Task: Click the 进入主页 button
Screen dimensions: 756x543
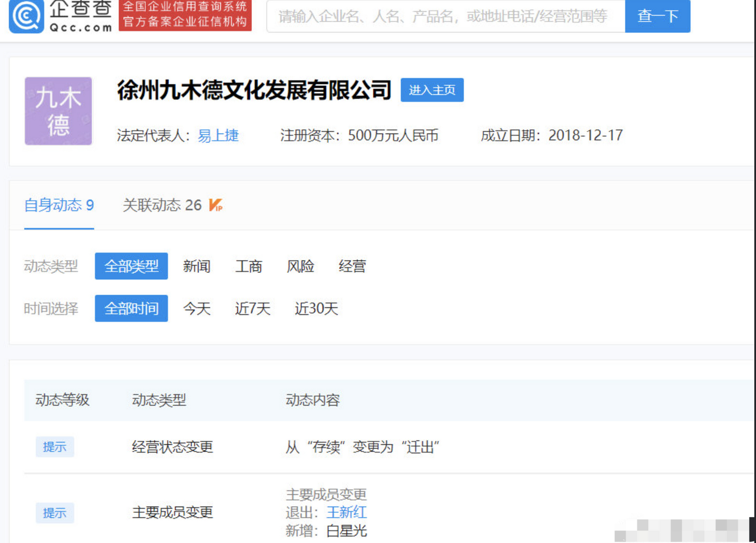Action: click(432, 90)
